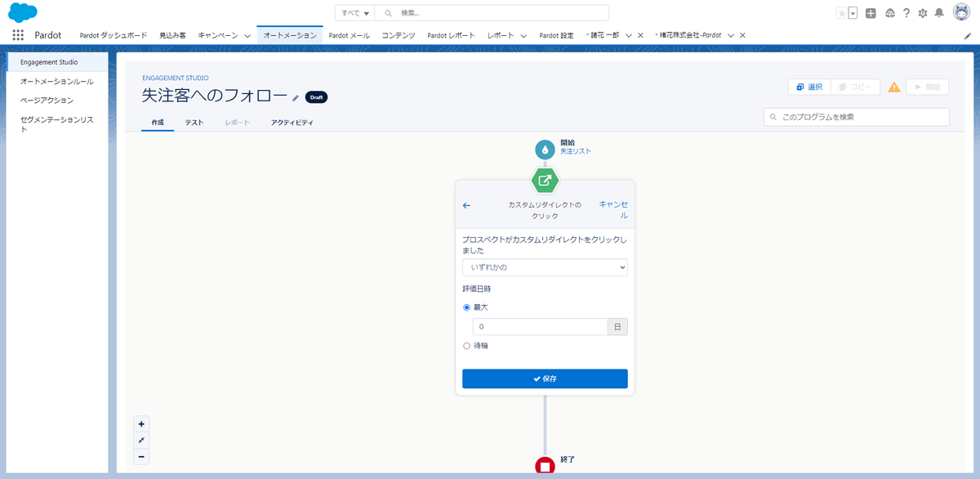This screenshot has width=980, height=479.
Task: Open the App Launcher grid icon
Action: click(x=18, y=35)
